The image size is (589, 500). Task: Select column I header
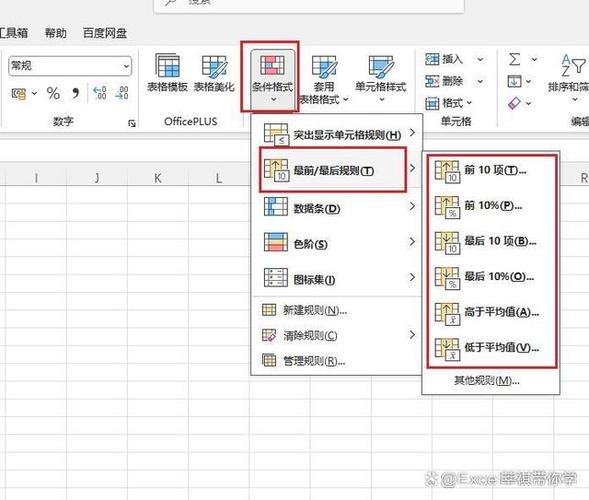[x=36, y=178]
